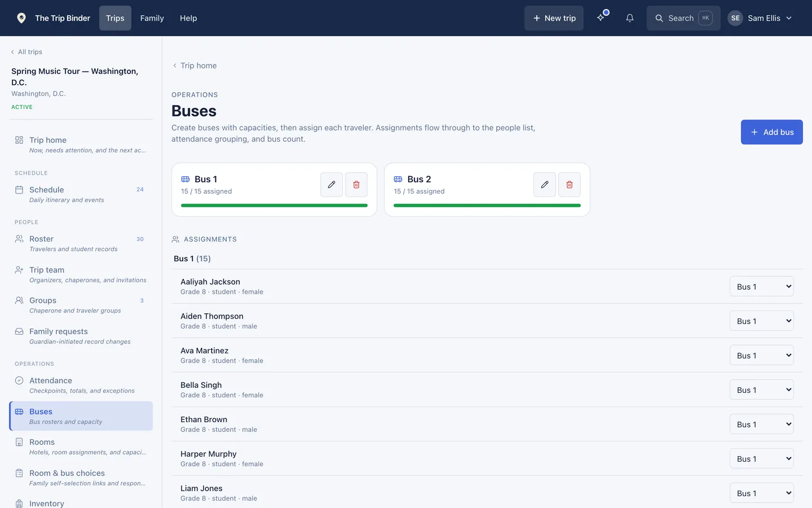
Task: Click the Schedule calendar icon in sidebar
Action: (x=19, y=190)
